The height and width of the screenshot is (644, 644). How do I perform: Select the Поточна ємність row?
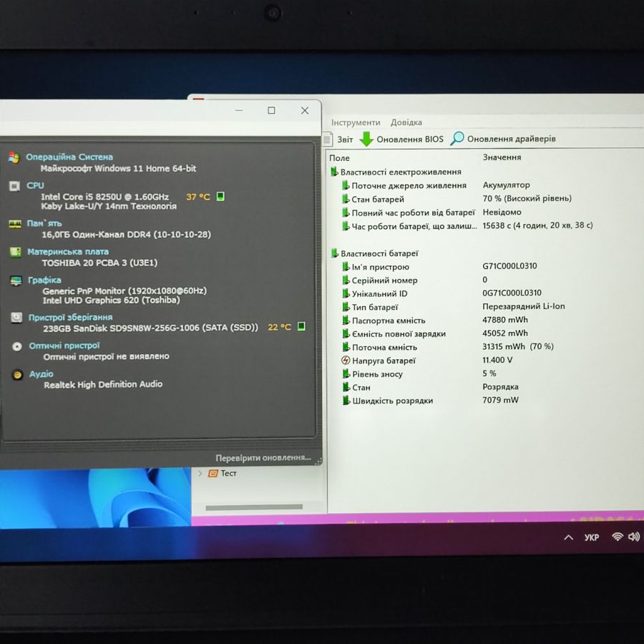[x=448, y=347]
